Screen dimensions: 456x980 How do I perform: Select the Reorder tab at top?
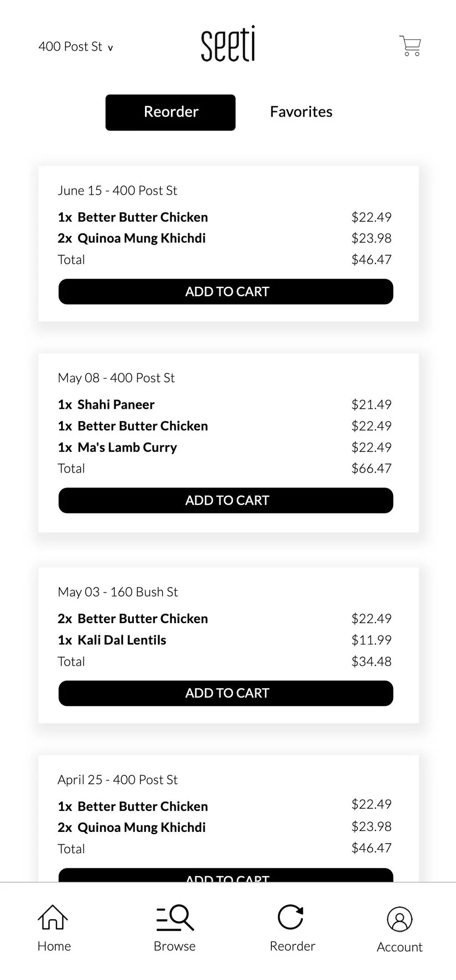[x=171, y=112]
